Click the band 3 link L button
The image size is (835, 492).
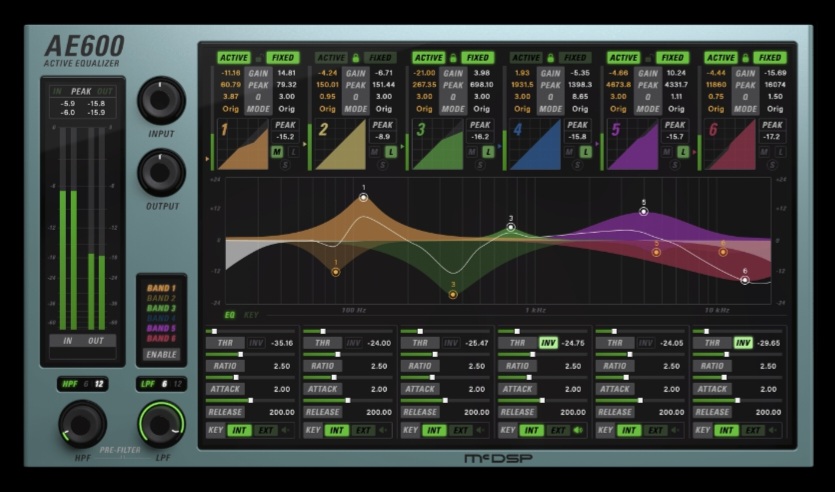coord(487,151)
